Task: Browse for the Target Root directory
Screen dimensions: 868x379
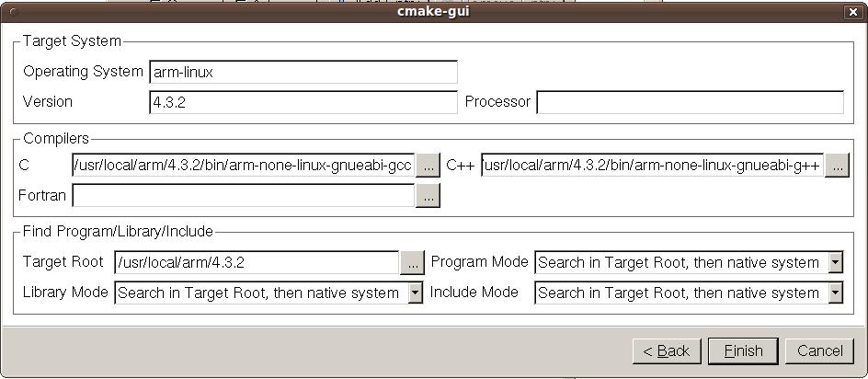Action: (x=413, y=263)
